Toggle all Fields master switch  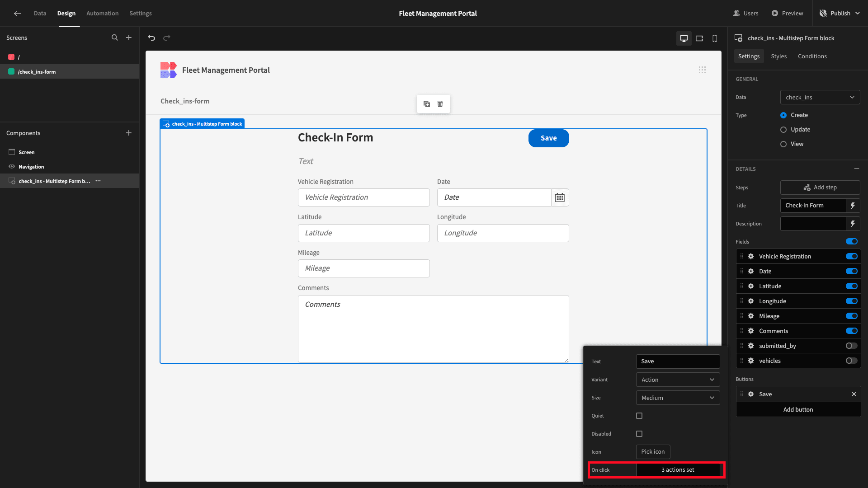click(852, 241)
